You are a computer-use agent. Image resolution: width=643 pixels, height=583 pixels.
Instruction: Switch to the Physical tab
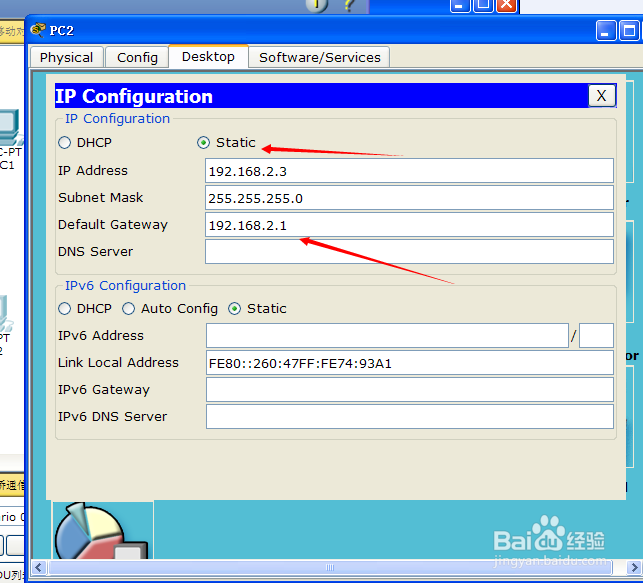pyautogui.click(x=66, y=57)
